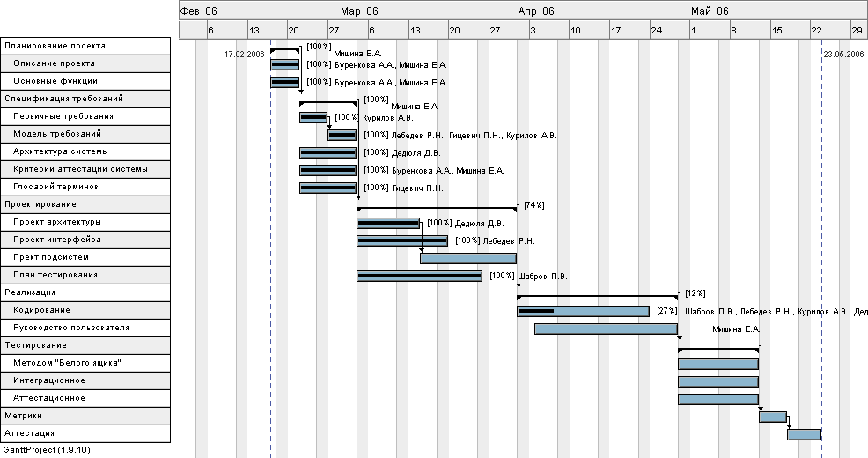The height and width of the screenshot is (458, 868).
Task: Click the Метрики bar in chart
Action: coord(772,417)
